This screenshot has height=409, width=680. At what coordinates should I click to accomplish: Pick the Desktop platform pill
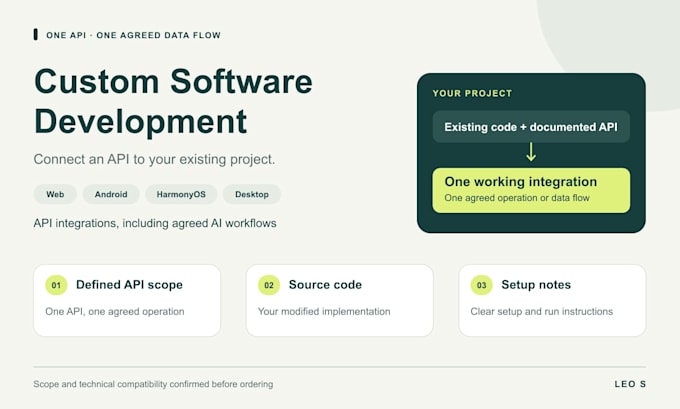pyautogui.click(x=252, y=194)
